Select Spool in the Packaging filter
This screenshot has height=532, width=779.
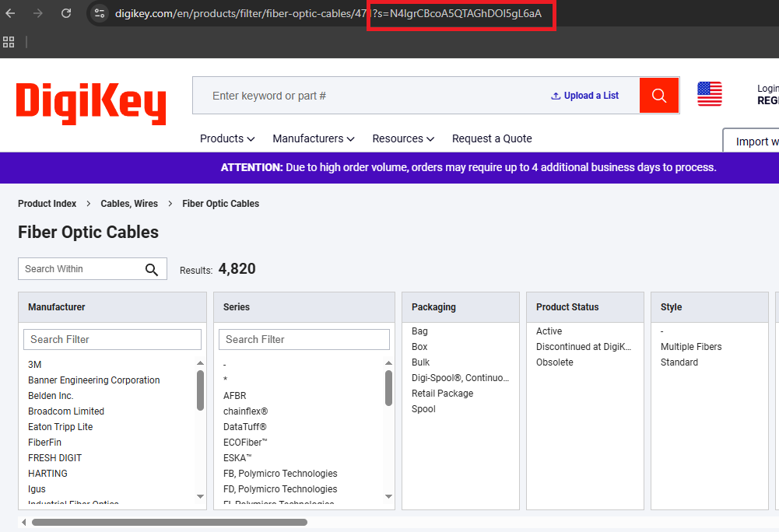tap(423, 408)
